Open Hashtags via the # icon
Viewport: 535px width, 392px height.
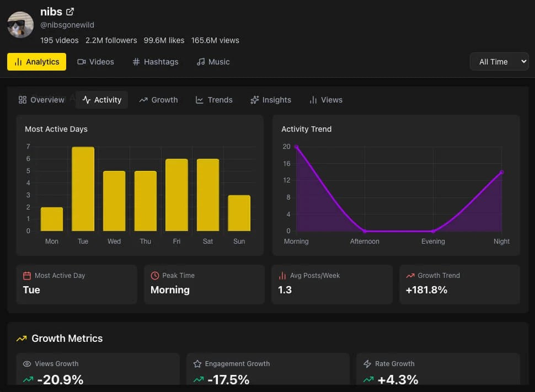click(x=136, y=62)
